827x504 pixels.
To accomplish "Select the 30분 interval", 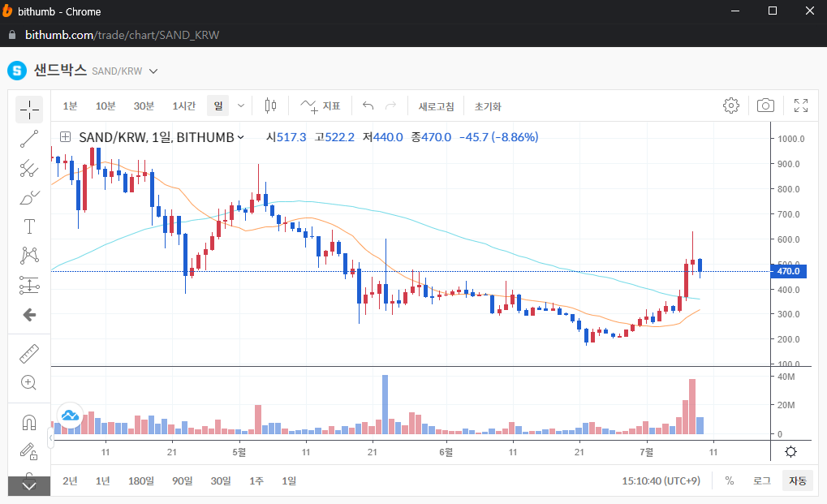I will (x=144, y=106).
